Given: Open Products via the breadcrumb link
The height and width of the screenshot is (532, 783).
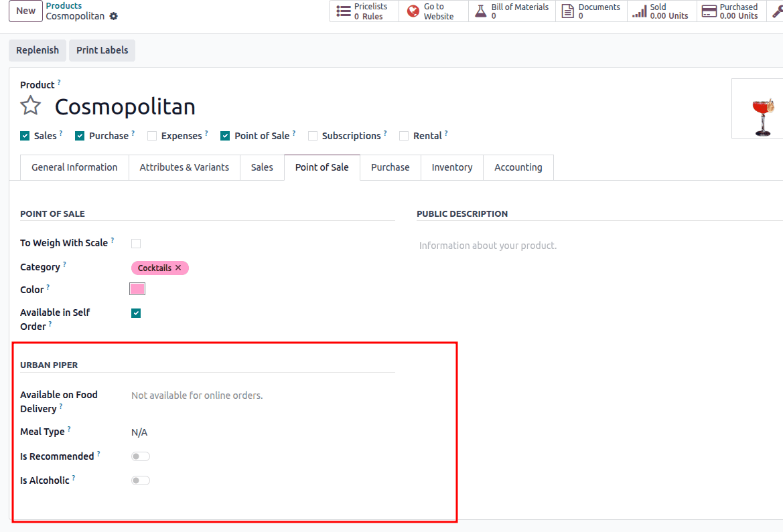Looking at the screenshot, I should click(64, 5).
